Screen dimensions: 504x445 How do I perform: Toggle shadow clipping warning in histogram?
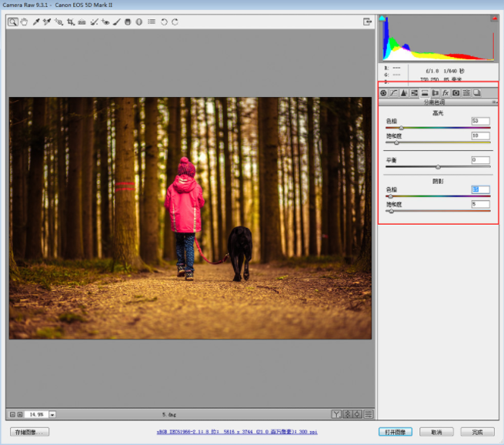382,18
